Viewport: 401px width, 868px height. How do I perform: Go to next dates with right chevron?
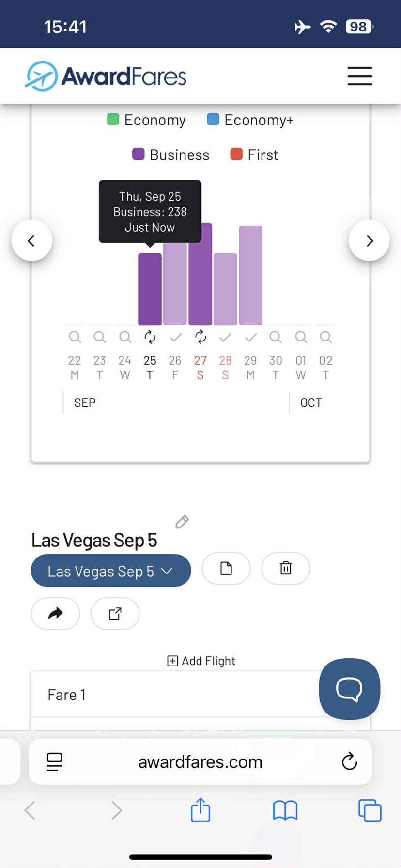click(x=369, y=241)
